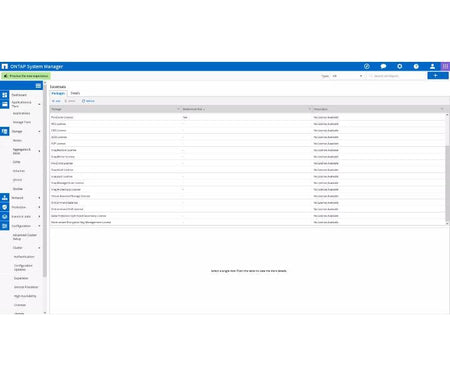Click the Delete license button
The image size is (450, 375).
point(70,101)
